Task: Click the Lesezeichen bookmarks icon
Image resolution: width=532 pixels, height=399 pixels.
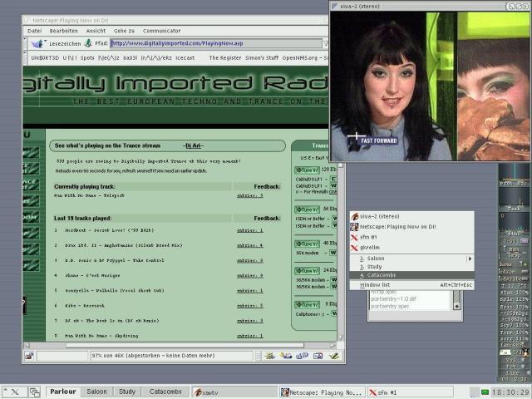Action: 38,43
